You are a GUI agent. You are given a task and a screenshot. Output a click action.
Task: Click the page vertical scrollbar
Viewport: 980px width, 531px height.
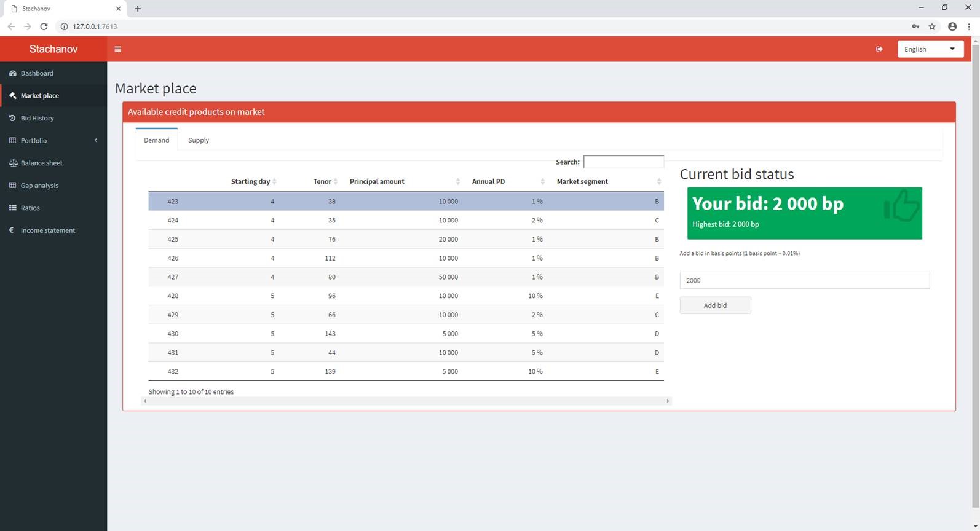click(x=975, y=277)
